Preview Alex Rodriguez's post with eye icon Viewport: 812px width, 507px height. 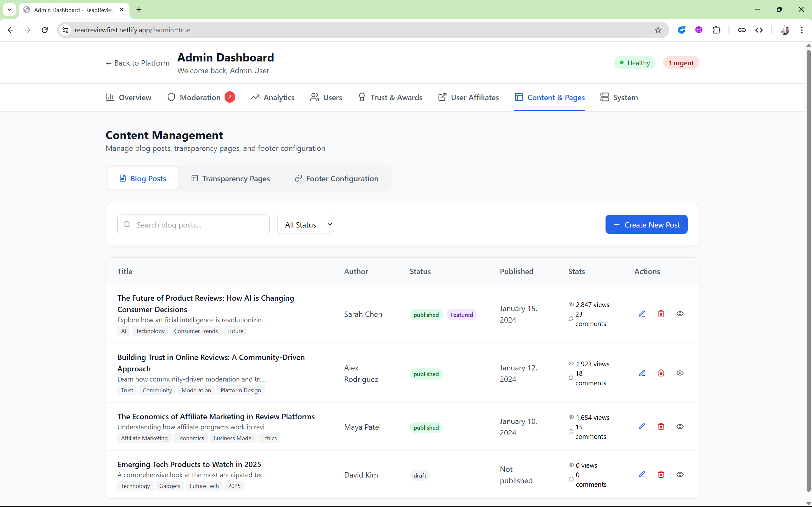tap(680, 373)
